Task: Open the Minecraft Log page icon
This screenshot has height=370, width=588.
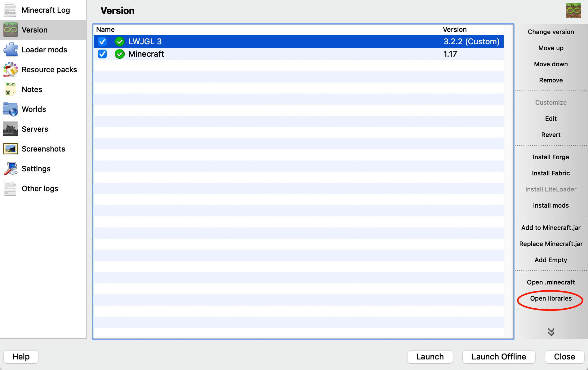Action: tap(10, 10)
